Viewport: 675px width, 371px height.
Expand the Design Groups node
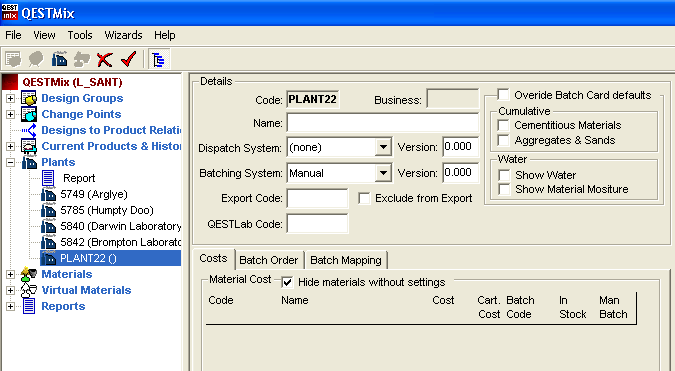coord(10,99)
